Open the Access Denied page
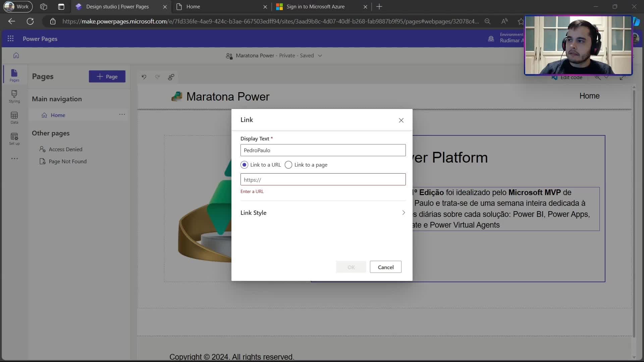The height and width of the screenshot is (362, 644). coord(65,149)
